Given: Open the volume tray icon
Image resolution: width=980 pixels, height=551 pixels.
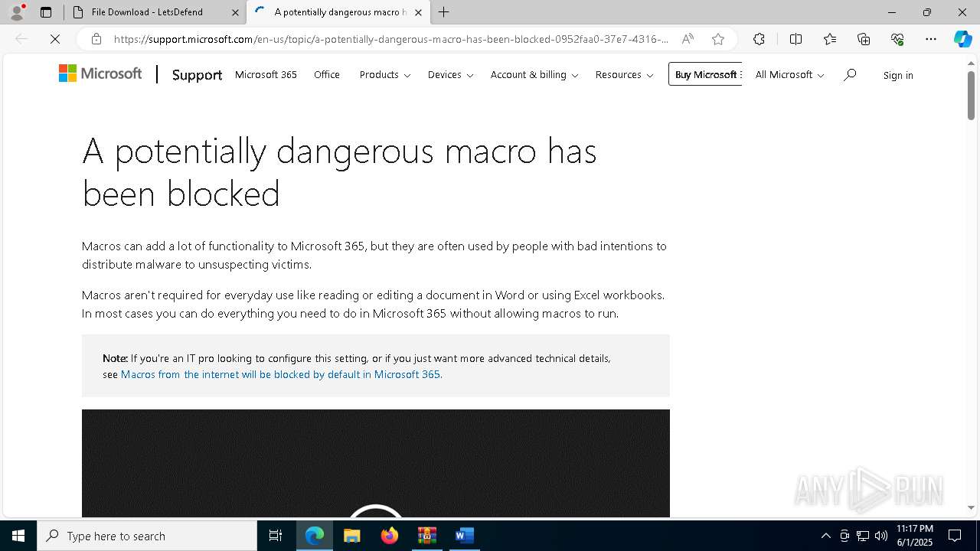Looking at the screenshot, I should point(881,536).
